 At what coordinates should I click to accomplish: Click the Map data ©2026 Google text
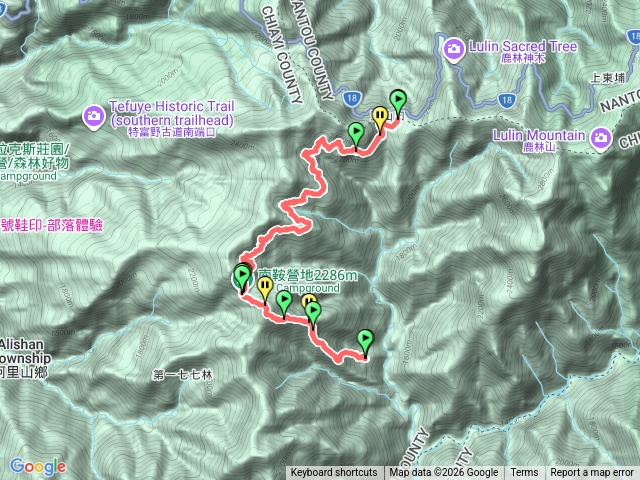click(x=444, y=473)
